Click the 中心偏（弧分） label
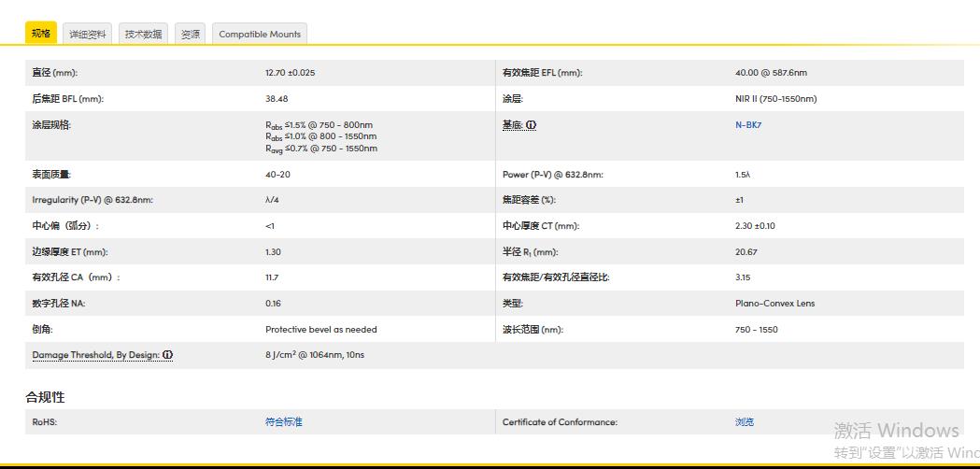Screen dimensions: 980x469 pyautogui.click(x=65, y=226)
